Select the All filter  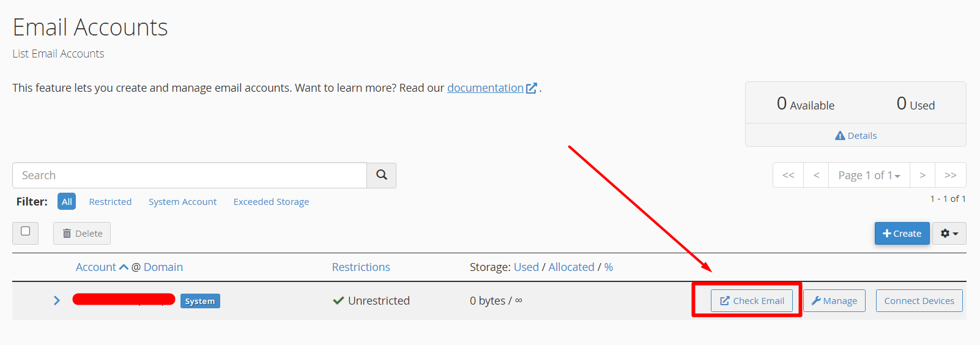67,201
